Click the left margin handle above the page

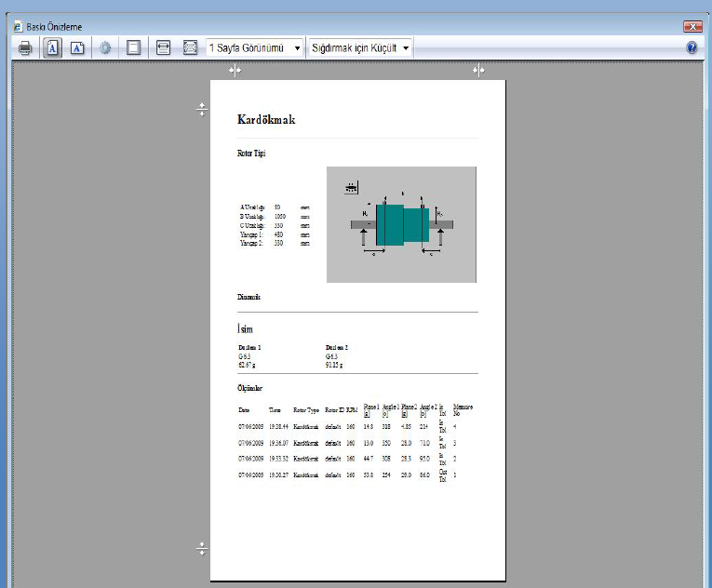[235, 71]
